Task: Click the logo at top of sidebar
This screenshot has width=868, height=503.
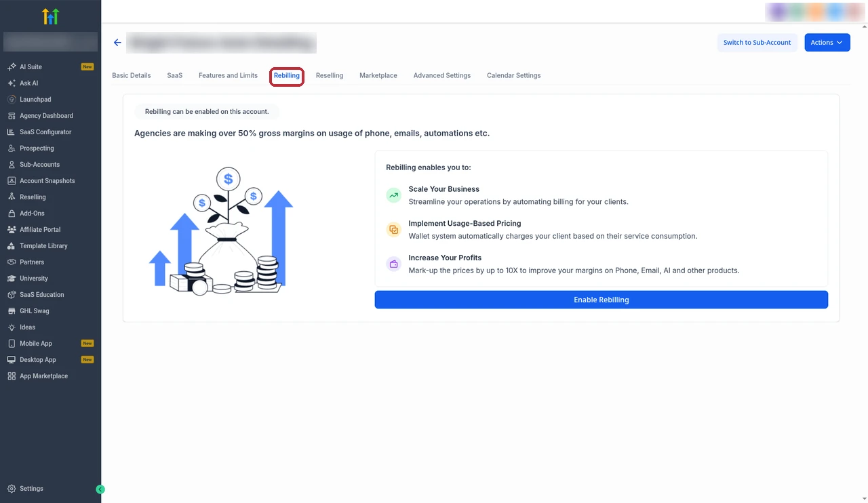Action: pos(50,16)
